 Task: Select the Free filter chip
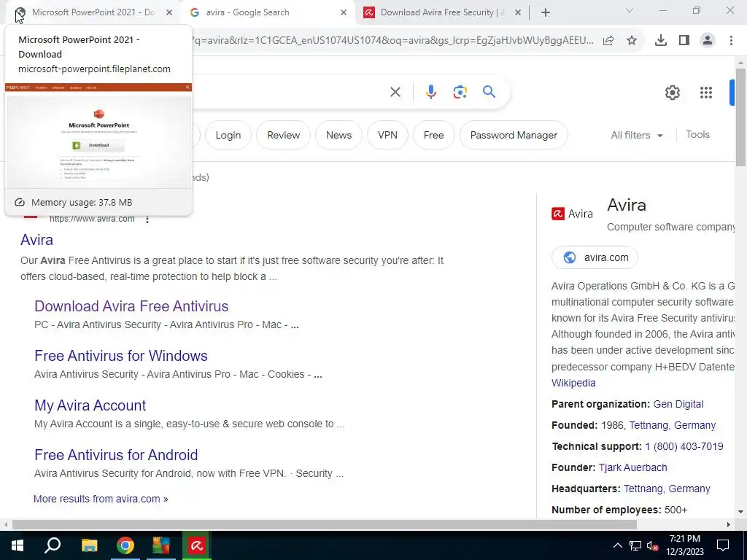[433, 135]
